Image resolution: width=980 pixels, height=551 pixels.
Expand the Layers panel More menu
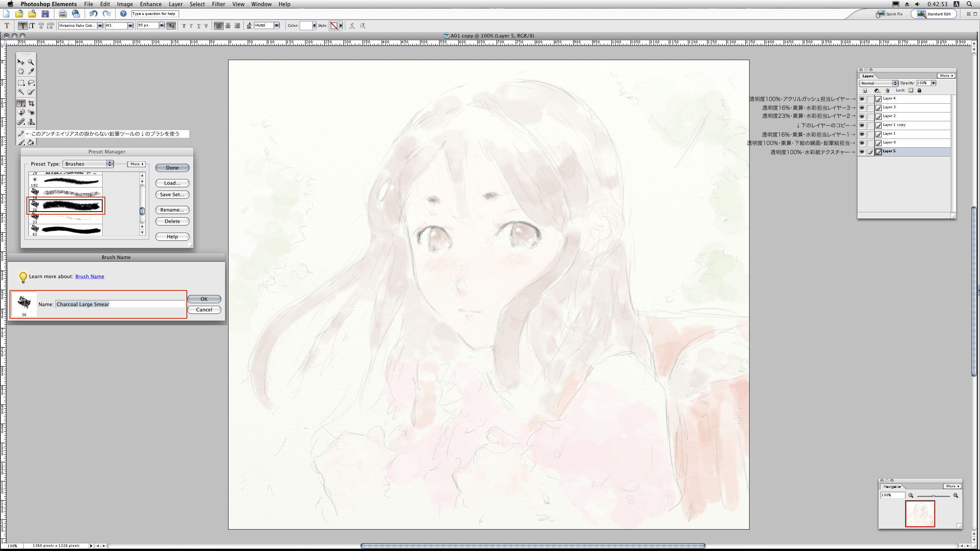coord(946,76)
